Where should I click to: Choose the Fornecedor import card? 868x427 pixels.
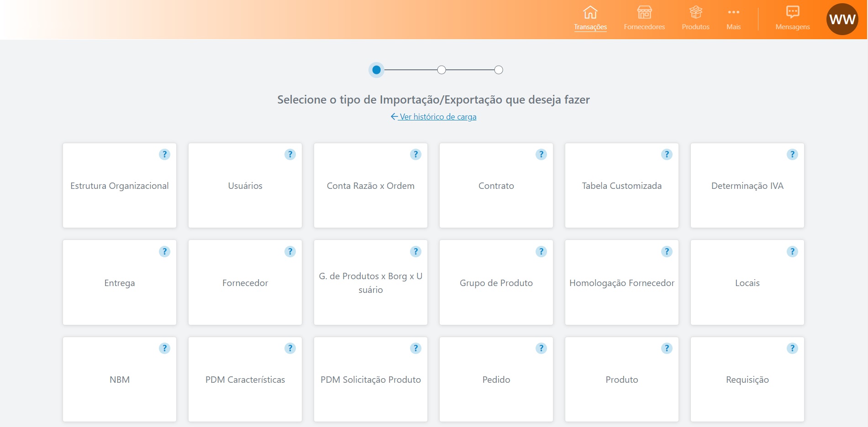click(245, 283)
